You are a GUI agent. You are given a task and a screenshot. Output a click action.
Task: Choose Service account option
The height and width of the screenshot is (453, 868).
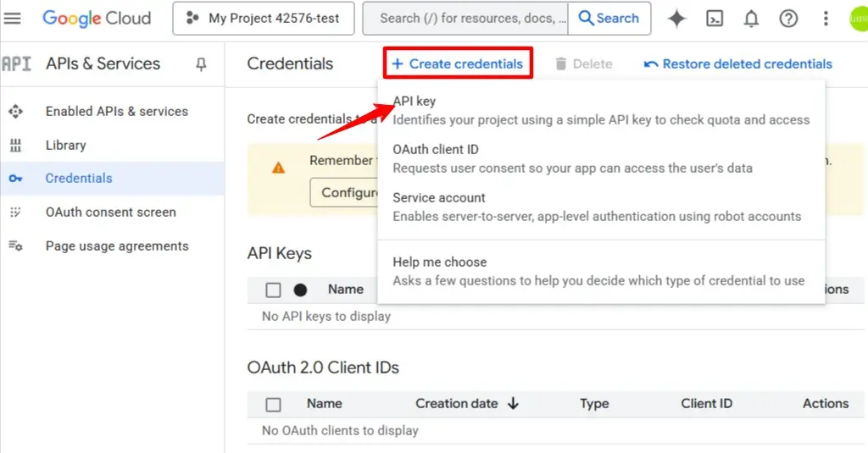point(601,207)
